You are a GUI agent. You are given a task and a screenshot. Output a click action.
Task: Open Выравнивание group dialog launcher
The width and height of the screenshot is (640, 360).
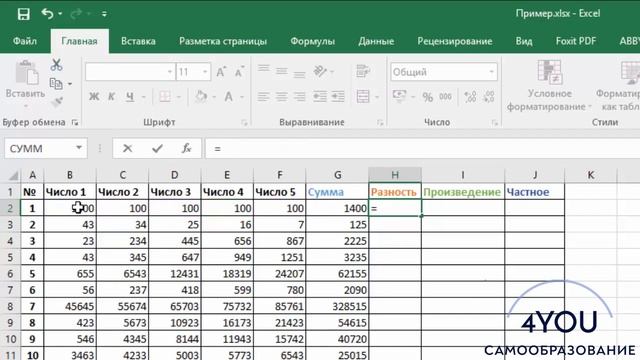tap(380, 122)
